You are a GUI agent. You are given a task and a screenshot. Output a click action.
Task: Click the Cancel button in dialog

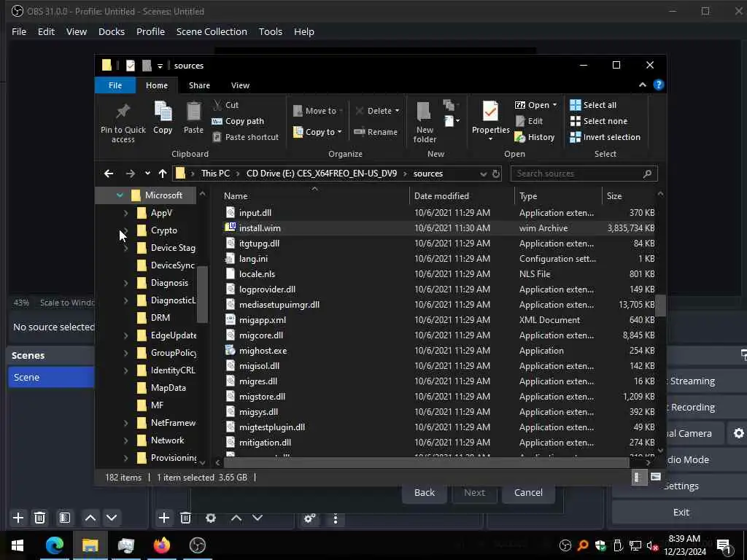(528, 492)
